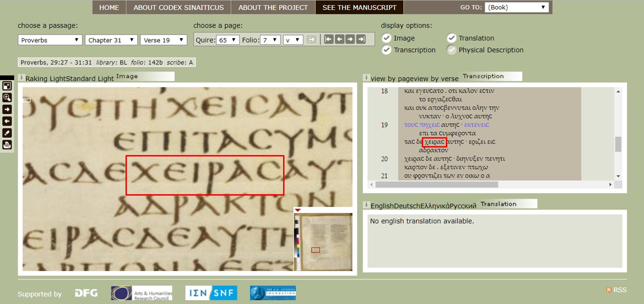This screenshot has width=644, height=304.
Task: Click the word 'αδρακτον' in transcription
Action: pos(433,150)
